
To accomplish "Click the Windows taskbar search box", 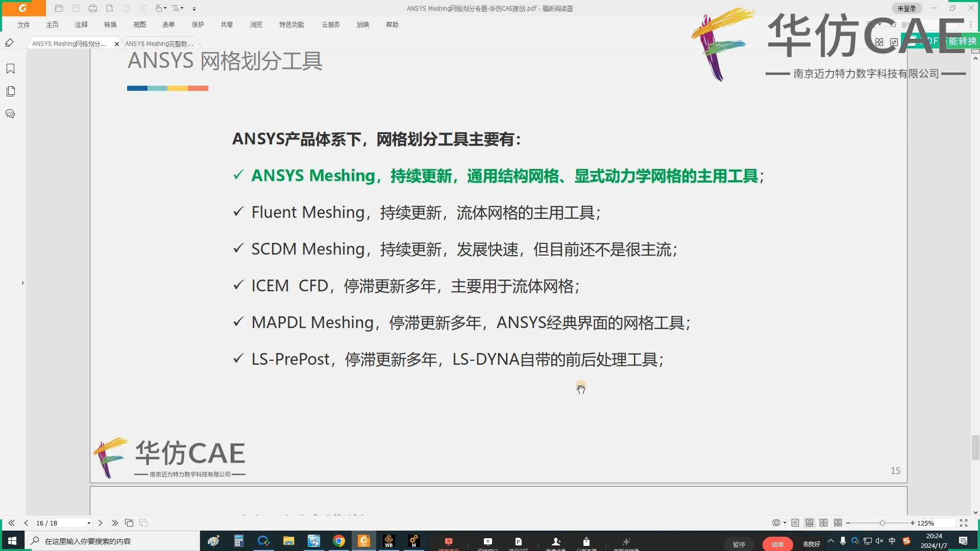I will [x=112, y=541].
